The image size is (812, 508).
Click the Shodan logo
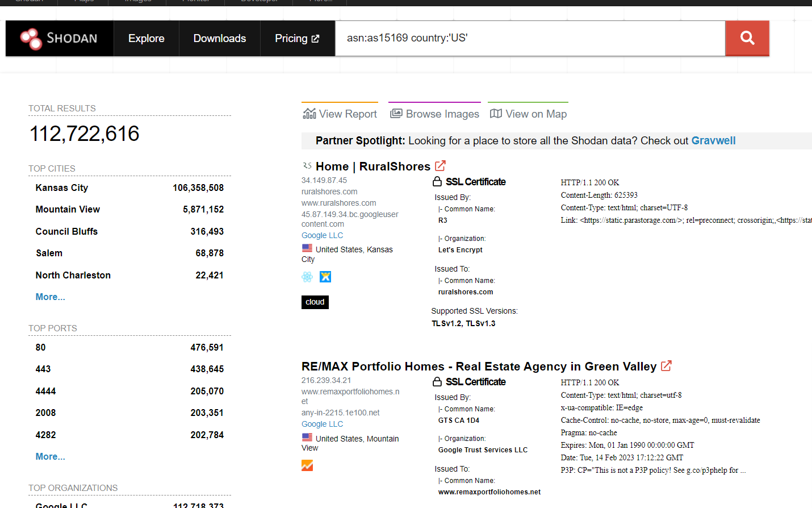(x=59, y=39)
